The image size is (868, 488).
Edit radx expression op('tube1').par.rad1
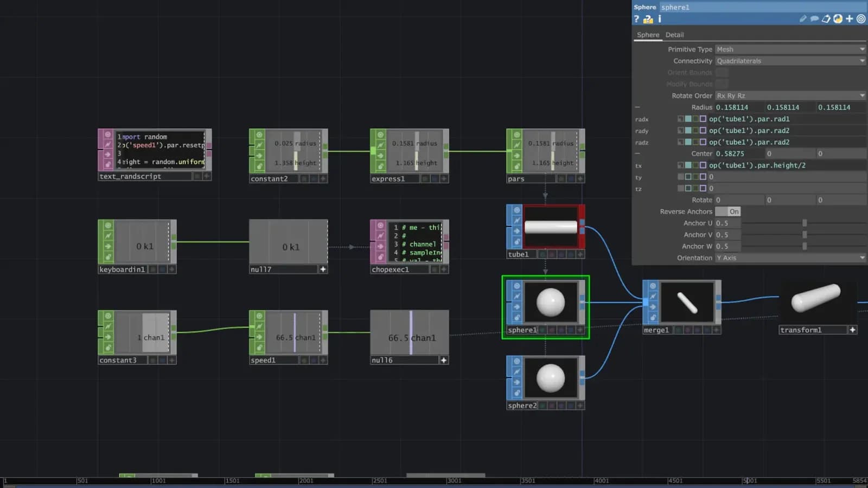point(787,119)
